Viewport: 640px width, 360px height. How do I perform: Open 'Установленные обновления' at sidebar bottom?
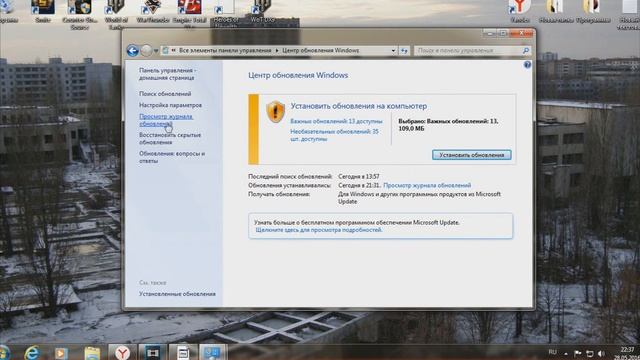tap(177, 294)
